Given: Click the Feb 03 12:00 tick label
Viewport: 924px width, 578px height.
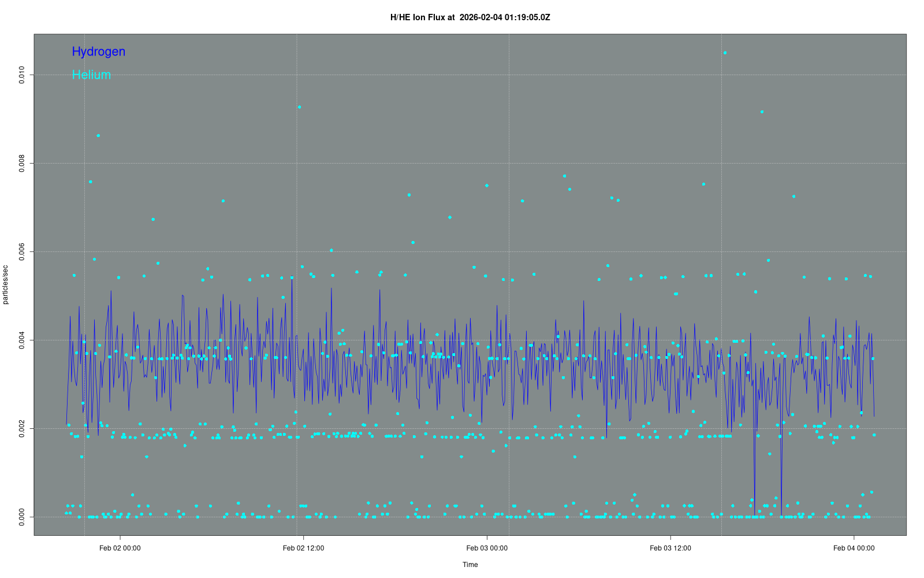Looking at the screenshot, I should [x=670, y=548].
